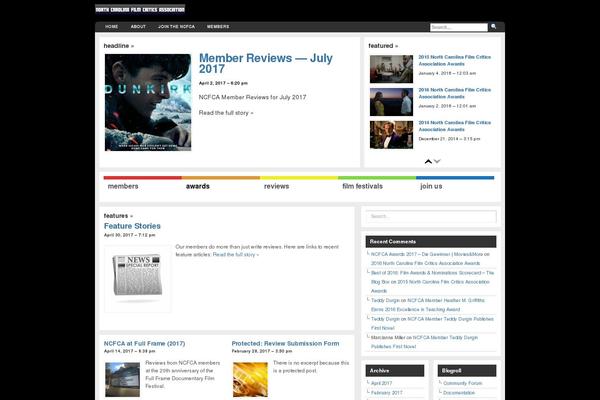
Task: Open the 2015 NCFCA Awards featured link
Action: point(455,60)
